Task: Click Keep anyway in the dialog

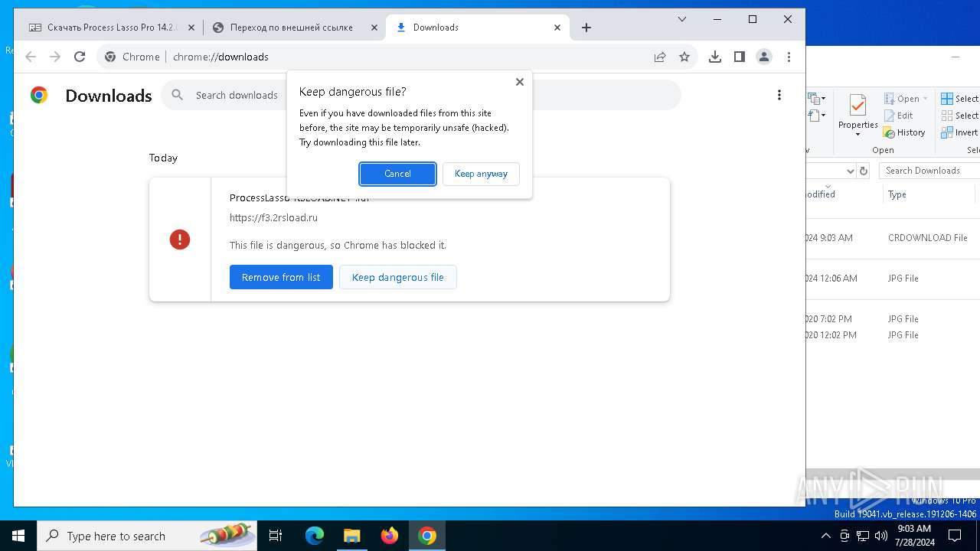Action: 481,174
